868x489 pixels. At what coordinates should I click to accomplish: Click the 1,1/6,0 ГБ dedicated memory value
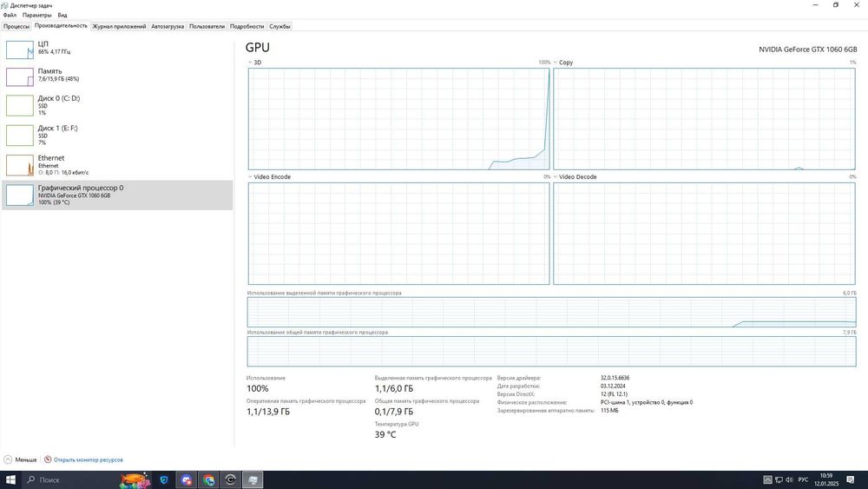[393, 388]
